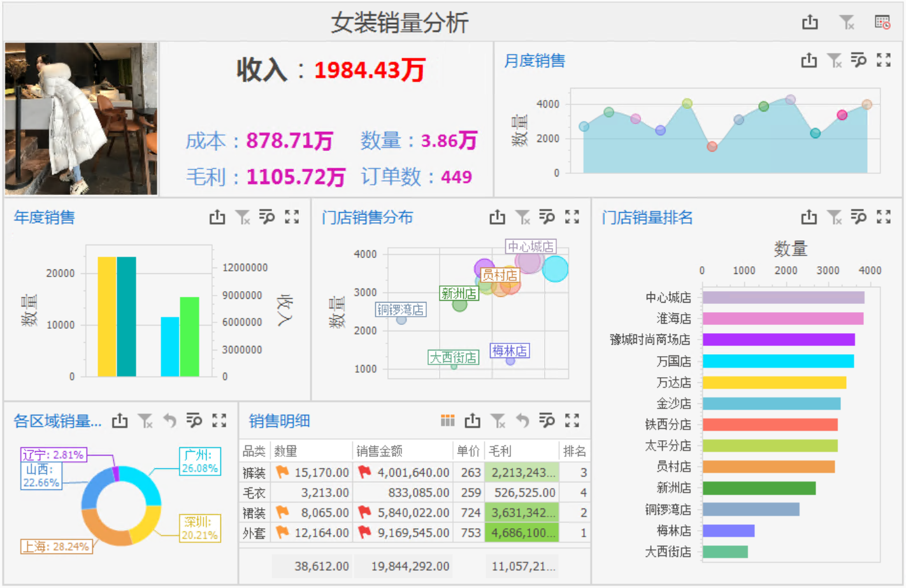Clear filter on the 门店销量排名 panel
This screenshot has width=906, height=588.
pos(834,217)
